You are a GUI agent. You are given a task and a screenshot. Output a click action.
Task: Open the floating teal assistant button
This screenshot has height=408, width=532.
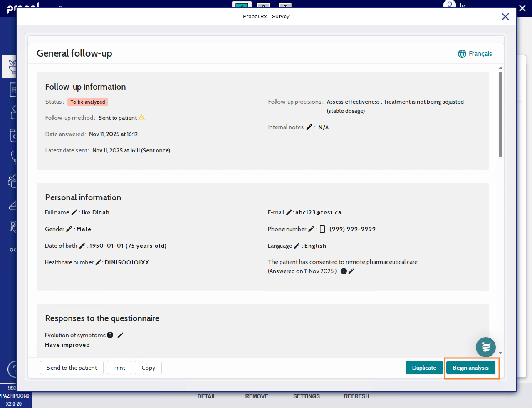(x=485, y=347)
